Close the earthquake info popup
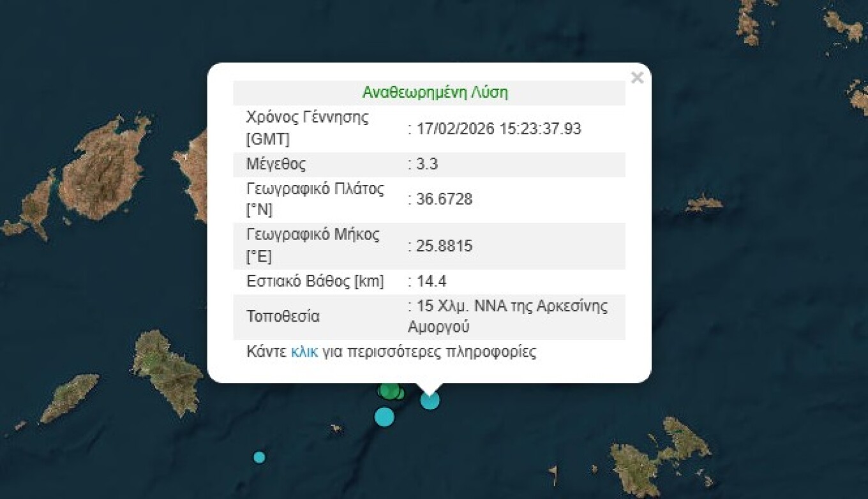Viewport: 868px width, 499px height. click(636, 78)
